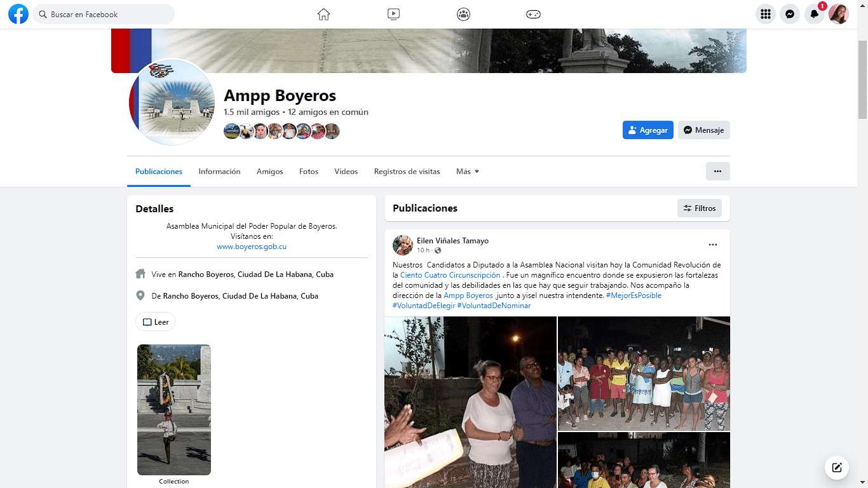Switch to the Videos tab

point(346,172)
